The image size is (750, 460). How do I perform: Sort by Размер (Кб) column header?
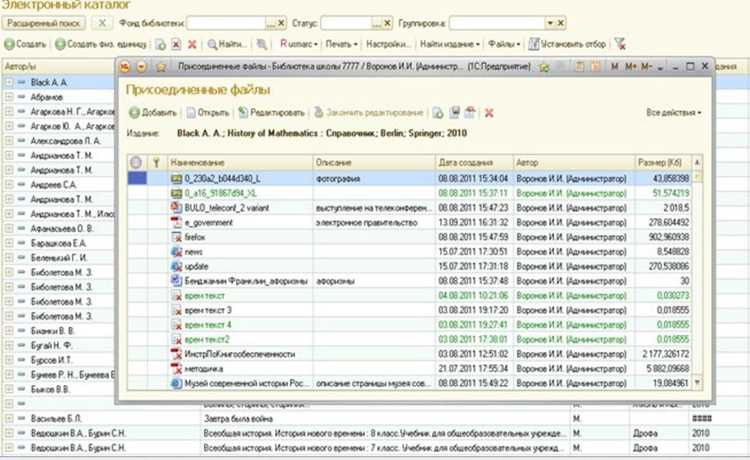663,163
